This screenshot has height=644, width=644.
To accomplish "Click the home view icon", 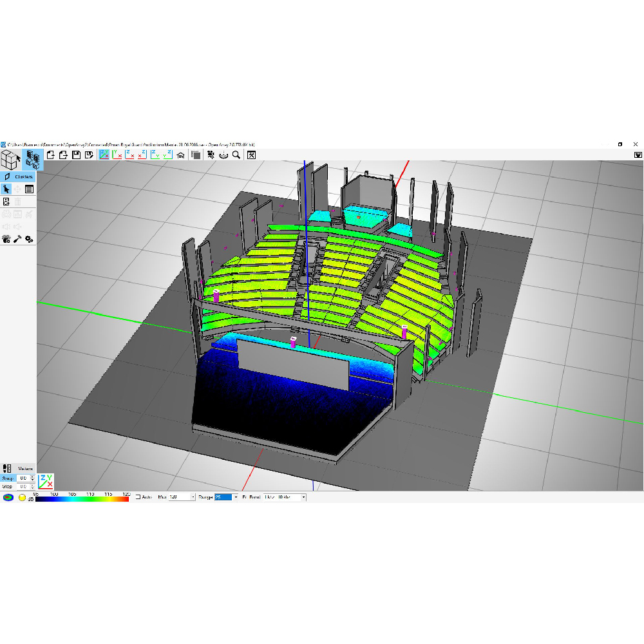I will tap(181, 155).
